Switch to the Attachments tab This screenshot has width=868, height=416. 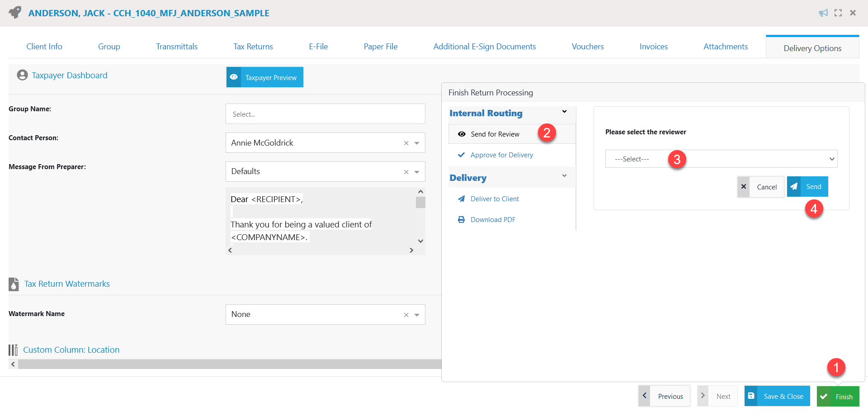(x=725, y=46)
